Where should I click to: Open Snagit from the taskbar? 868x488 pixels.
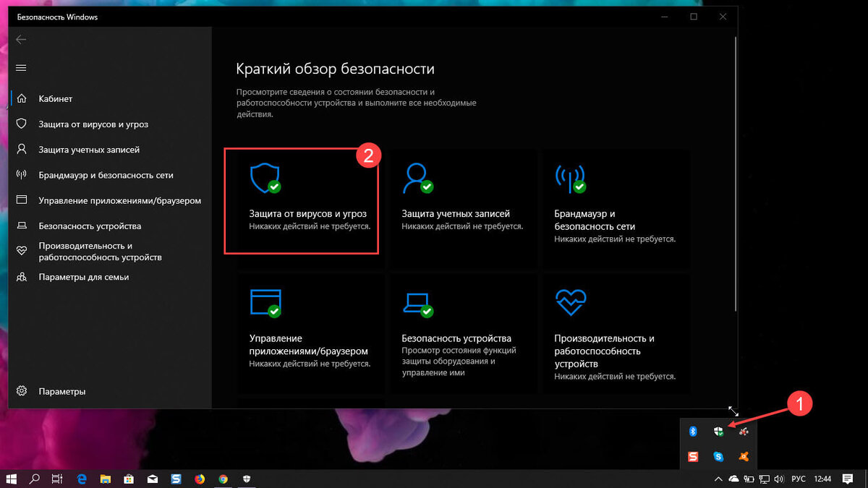point(176,479)
